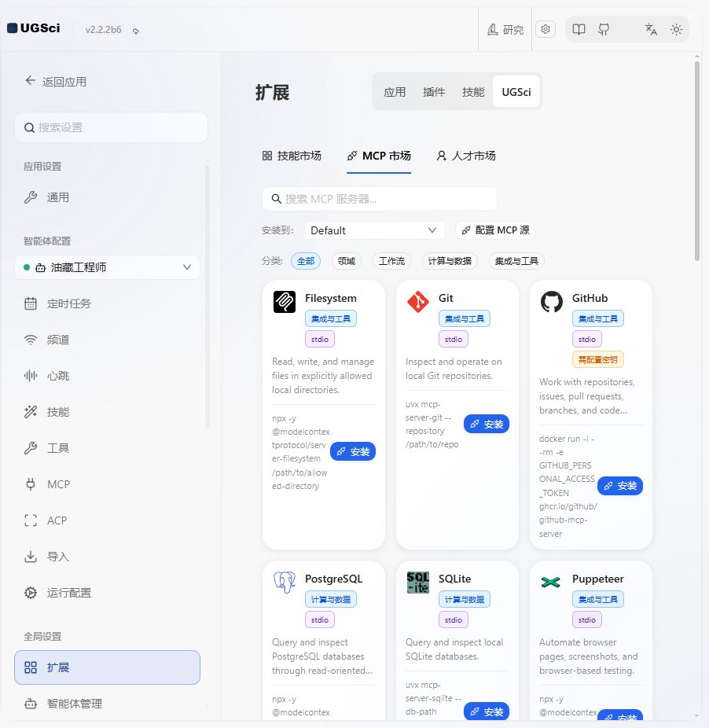The height and width of the screenshot is (728, 709).
Task: Open the settings gear in top bar
Action: tap(545, 29)
